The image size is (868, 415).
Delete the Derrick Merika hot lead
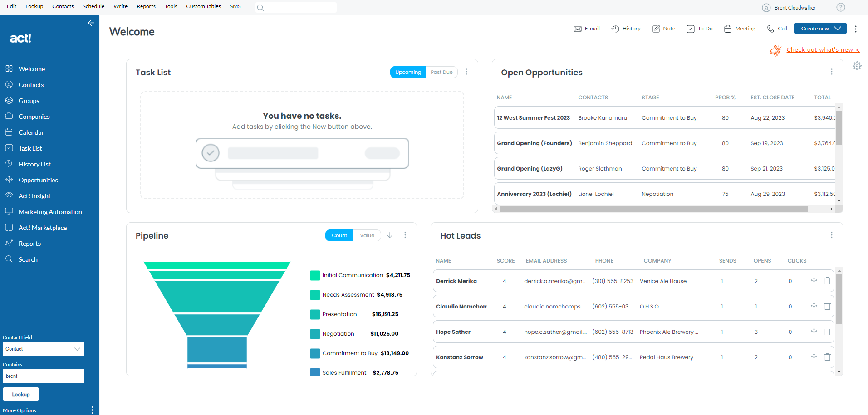pos(827,281)
